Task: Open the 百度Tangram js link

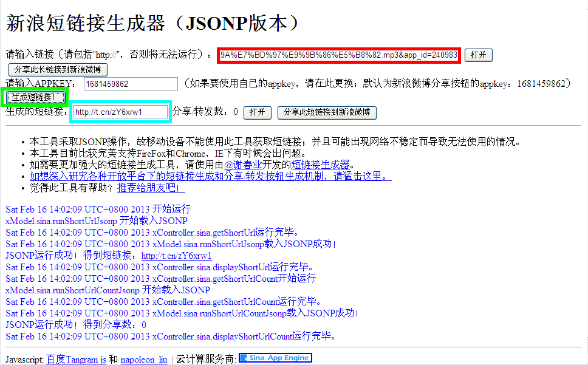Action: point(76,359)
